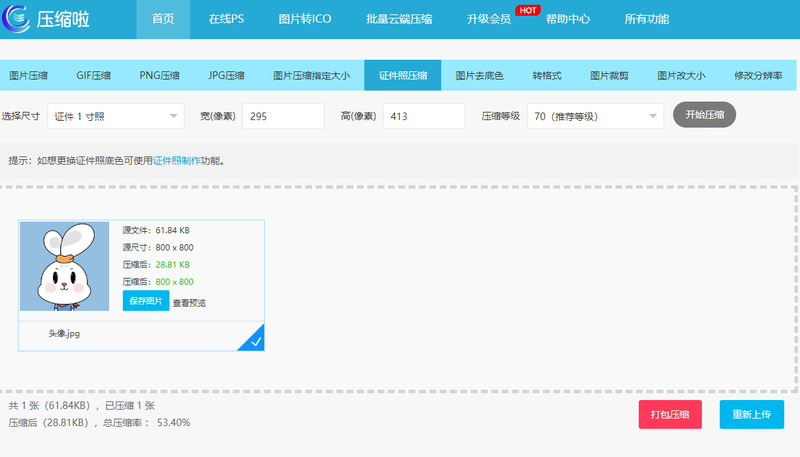
Task: Go to the 首页 tab
Action: click(163, 19)
